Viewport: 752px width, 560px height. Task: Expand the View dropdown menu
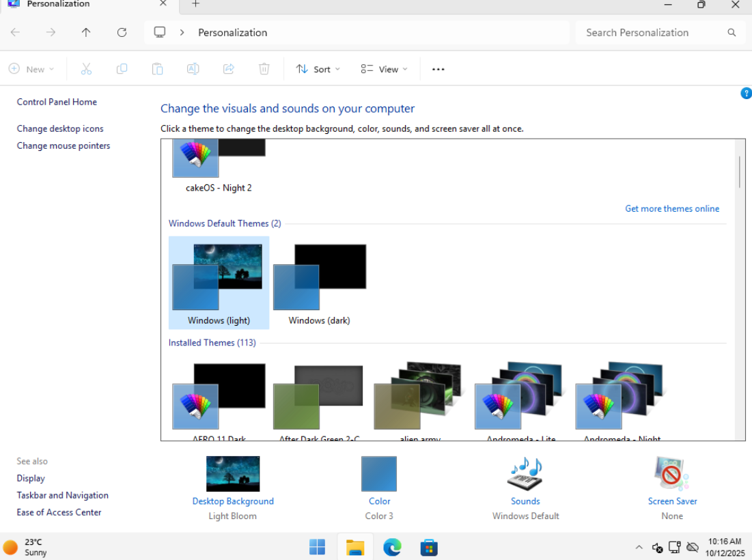coord(384,69)
